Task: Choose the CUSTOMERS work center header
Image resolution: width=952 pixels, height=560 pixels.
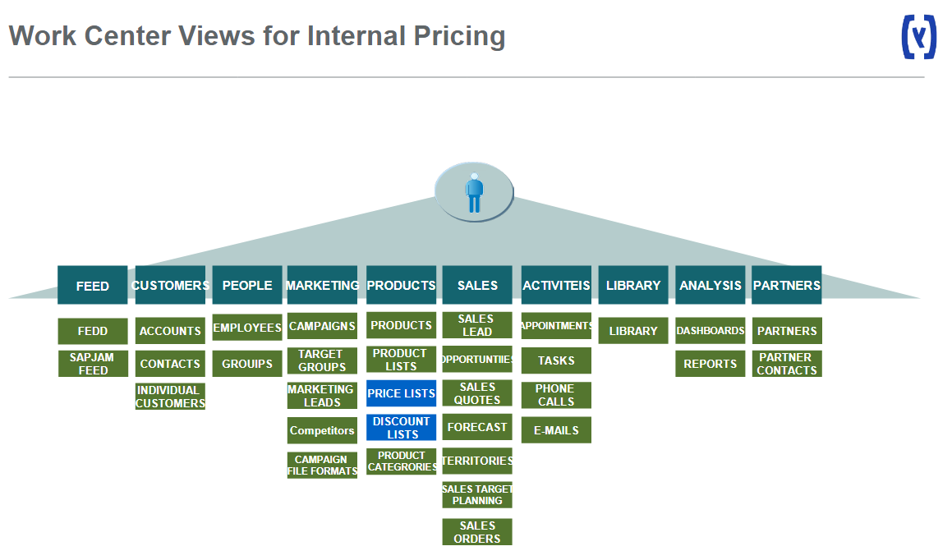Action: coord(170,285)
